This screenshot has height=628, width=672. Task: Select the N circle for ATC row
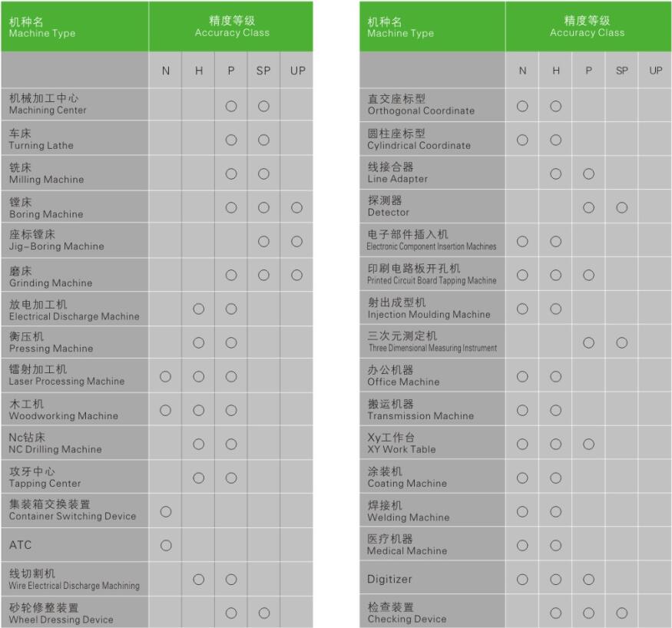coord(166,545)
